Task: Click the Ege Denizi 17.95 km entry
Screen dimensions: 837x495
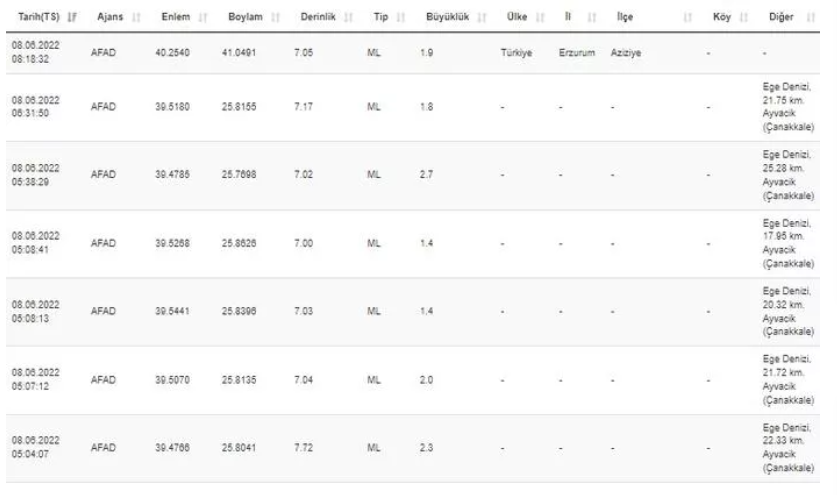Action: [x=788, y=243]
